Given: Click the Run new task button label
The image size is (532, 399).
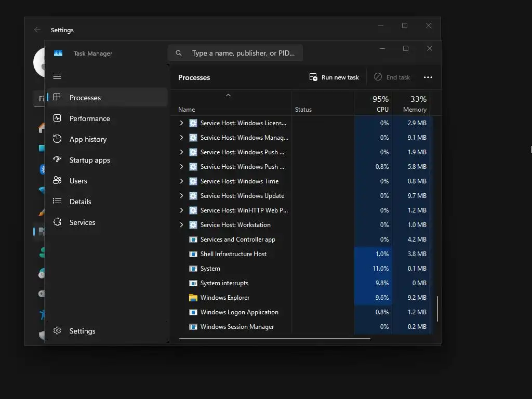Looking at the screenshot, I should coord(340,77).
